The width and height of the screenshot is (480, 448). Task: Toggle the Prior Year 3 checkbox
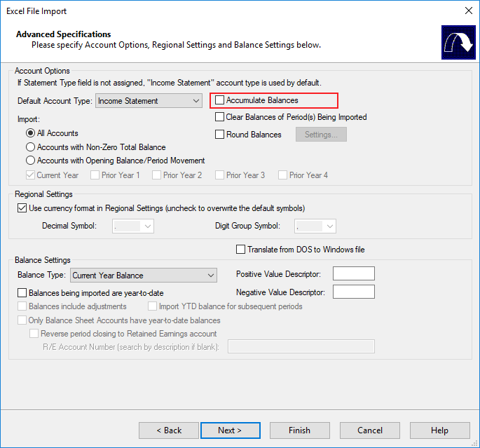(x=219, y=175)
